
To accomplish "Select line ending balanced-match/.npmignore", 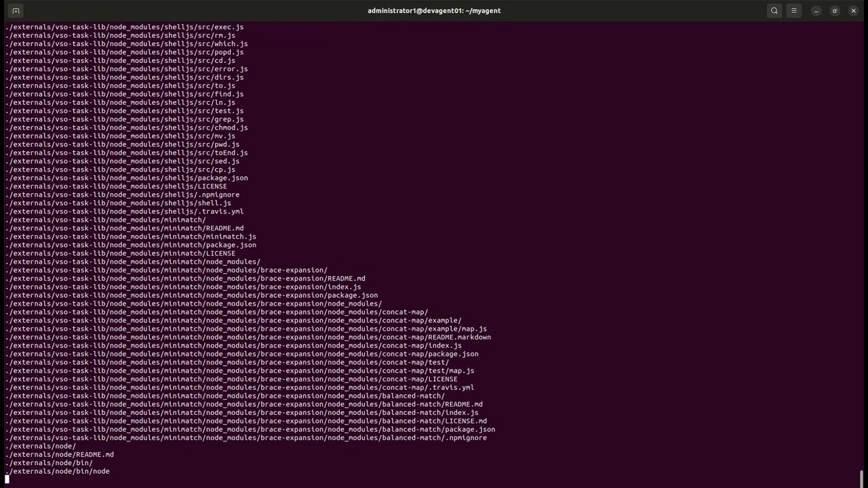I will click(246, 438).
